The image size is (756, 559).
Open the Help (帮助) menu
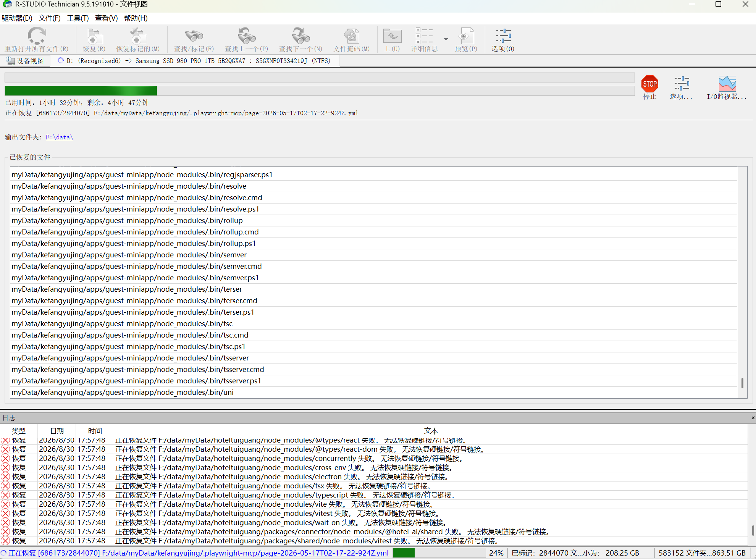tap(136, 18)
